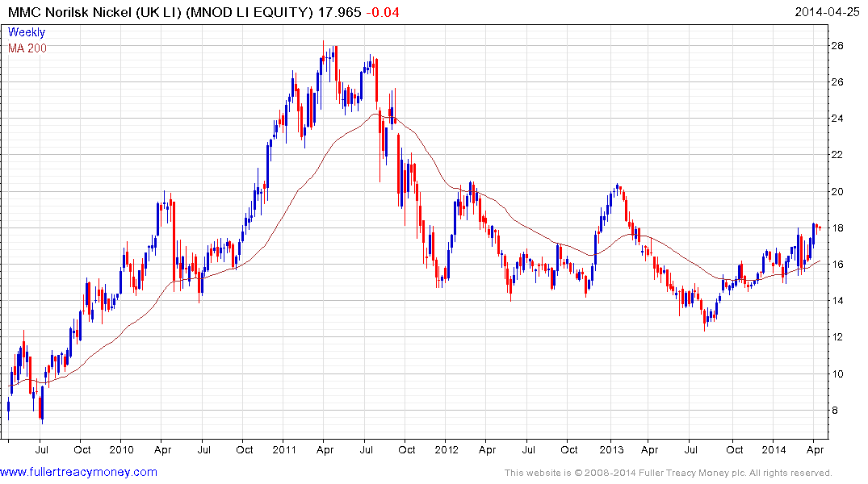The image size is (868, 484).
Task: Click the 18 price axis label
Action: pos(837,228)
